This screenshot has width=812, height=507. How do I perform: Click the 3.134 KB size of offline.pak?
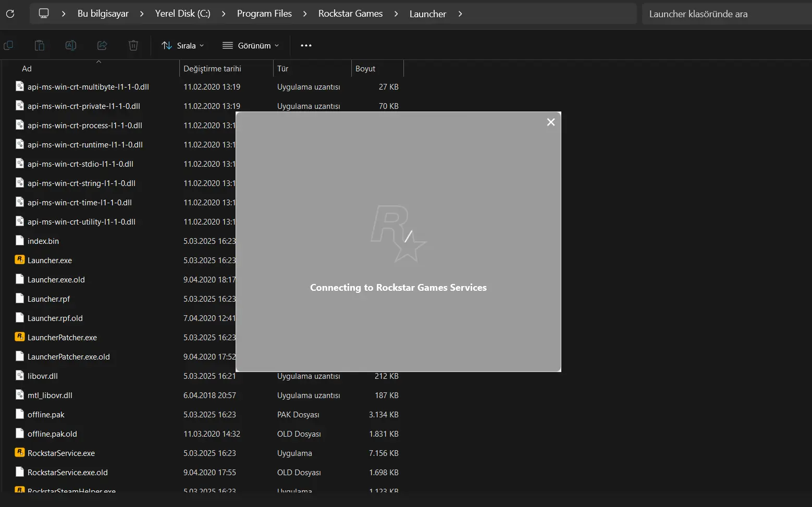click(x=384, y=415)
